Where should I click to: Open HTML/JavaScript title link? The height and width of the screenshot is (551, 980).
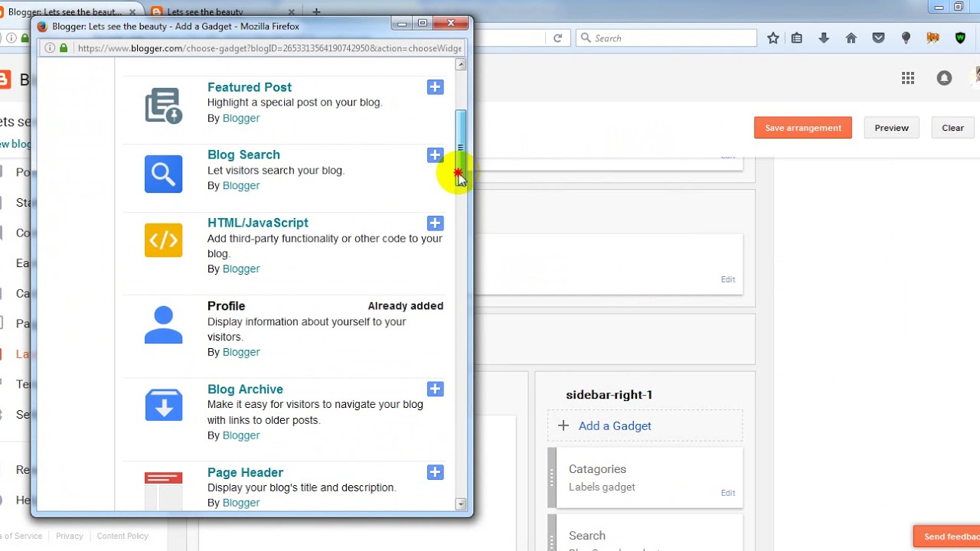[x=258, y=223]
